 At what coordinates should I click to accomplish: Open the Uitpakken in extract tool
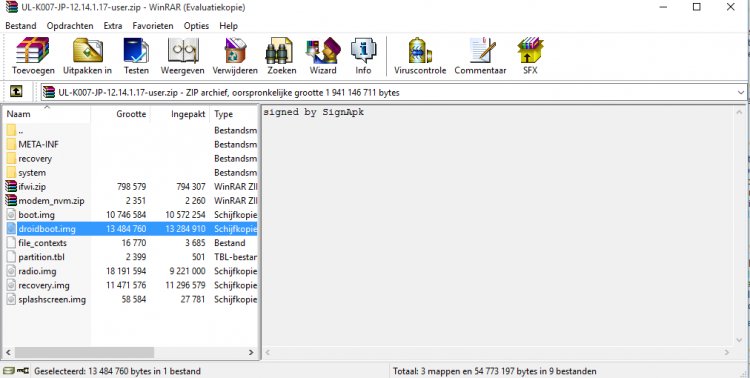click(88, 56)
